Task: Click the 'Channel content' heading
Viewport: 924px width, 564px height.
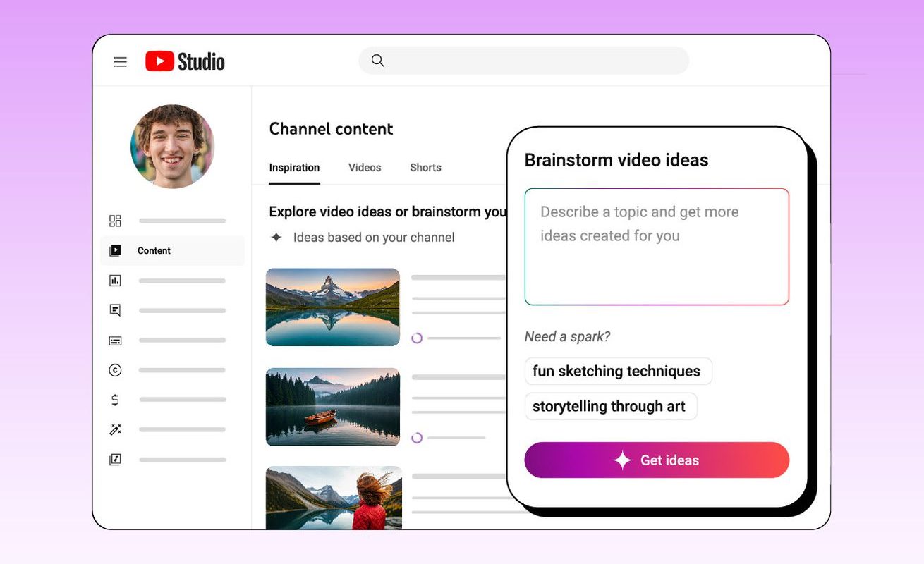Action: pyautogui.click(x=331, y=129)
